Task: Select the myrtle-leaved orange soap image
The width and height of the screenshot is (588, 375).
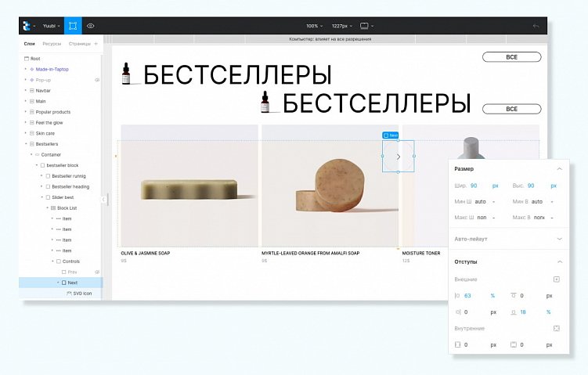Action: [x=330, y=186]
